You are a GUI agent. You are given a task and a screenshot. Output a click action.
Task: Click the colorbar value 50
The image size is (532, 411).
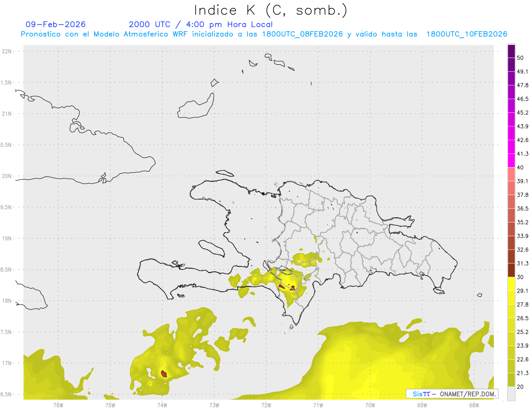(520, 58)
